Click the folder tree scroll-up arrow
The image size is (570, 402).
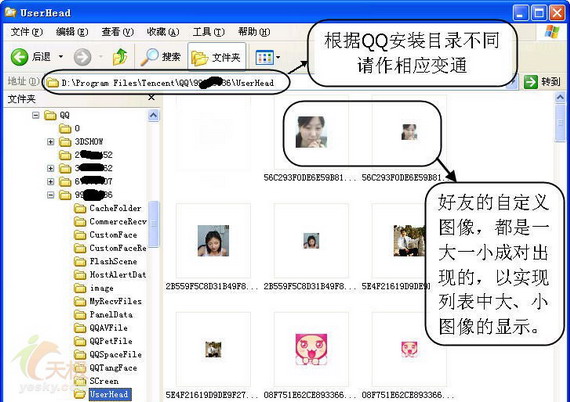(153, 116)
